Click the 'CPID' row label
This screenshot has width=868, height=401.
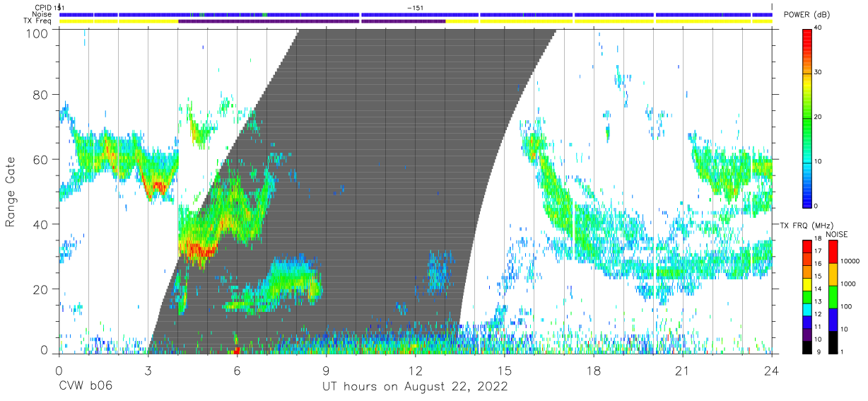pos(42,7)
